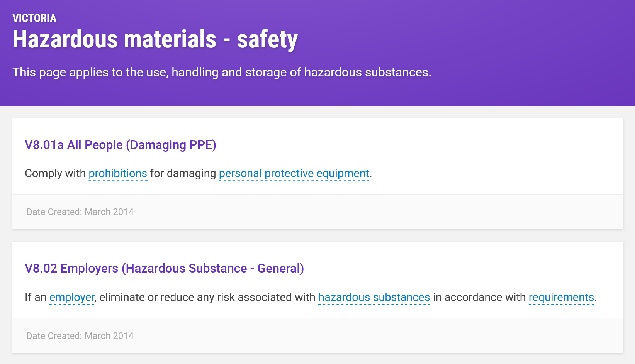This screenshot has height=364, width=635.
Task: Click 'eliminate or reduce any risk' text
Action: click(157, 297)
